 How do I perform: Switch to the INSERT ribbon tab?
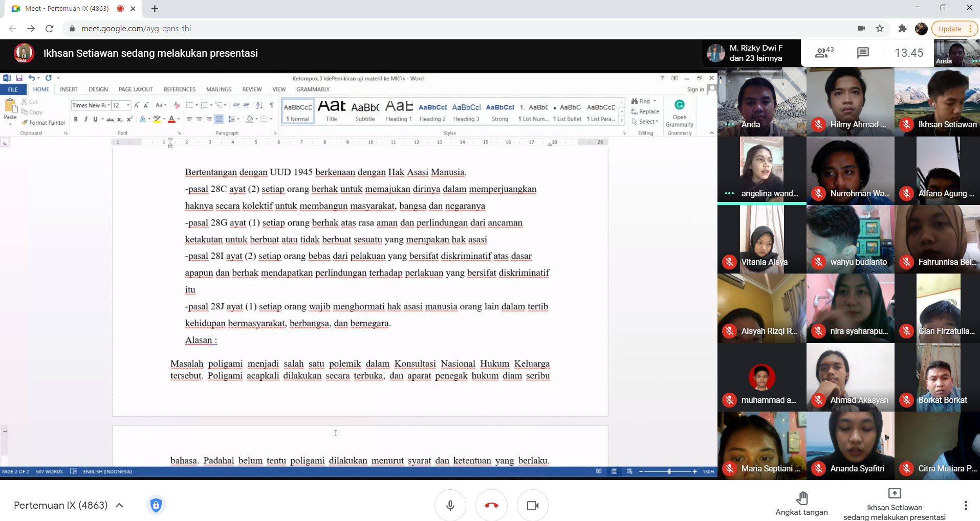click(69, 89)
